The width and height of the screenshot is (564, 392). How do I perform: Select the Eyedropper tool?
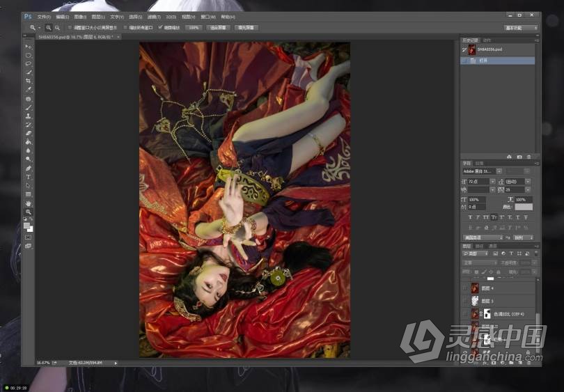click(x=28, y=90)
